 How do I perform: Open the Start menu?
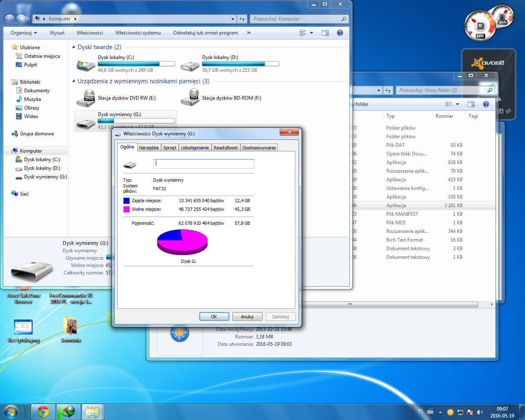(x=11, y=411)
